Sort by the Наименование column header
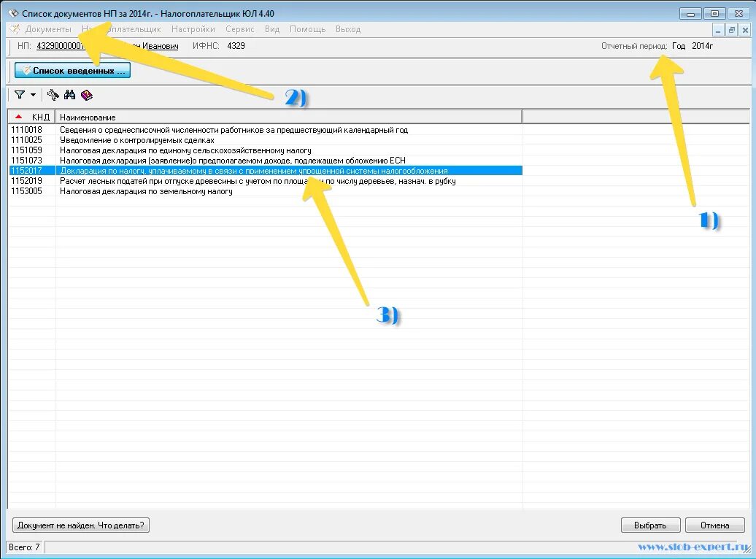 (288, 117)
